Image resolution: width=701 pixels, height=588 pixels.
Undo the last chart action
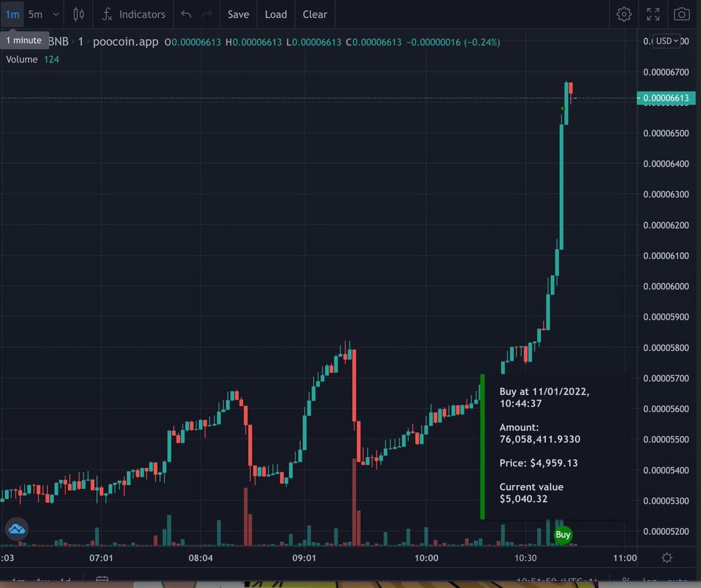tap(186, 15)
